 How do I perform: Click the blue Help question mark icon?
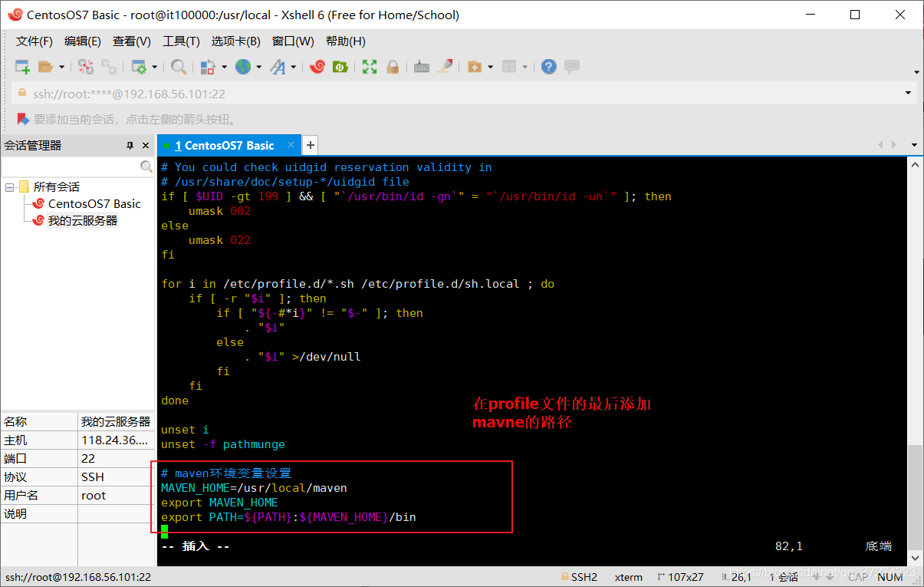(x=548, y=67)
